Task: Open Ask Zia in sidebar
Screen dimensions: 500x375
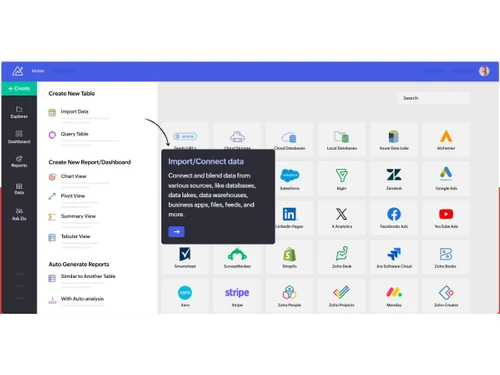Action: click(x=19, y=214)
